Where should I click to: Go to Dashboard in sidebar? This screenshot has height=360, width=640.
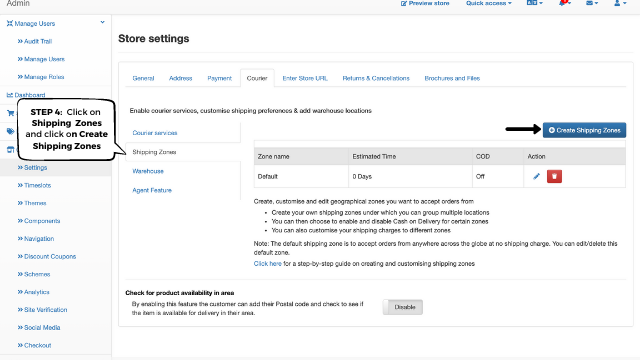point(30,95)
